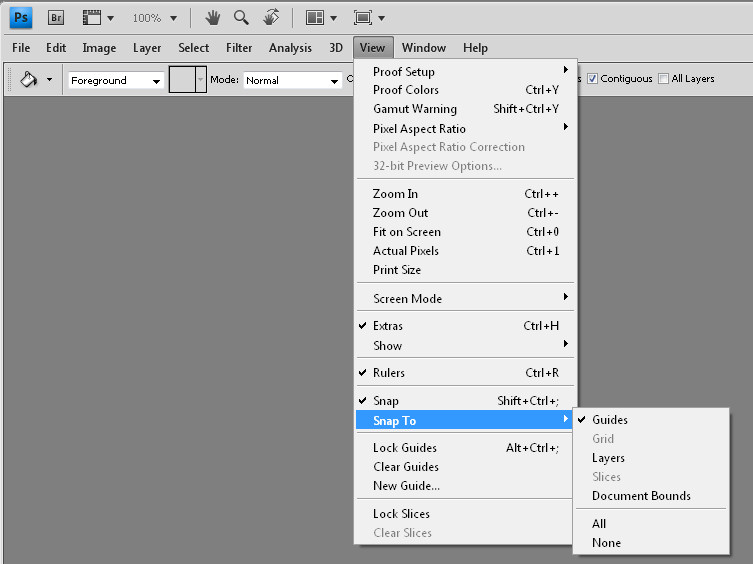Screen dimensions: 753x564
Task: Choose Zoom In from View menu
Action: coord(465,194)
